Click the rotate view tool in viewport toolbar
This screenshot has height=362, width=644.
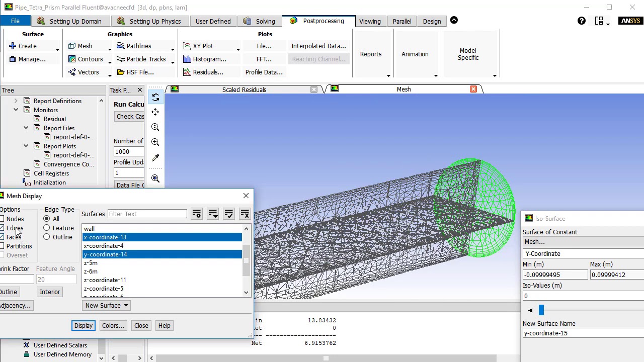coord(155,98)
